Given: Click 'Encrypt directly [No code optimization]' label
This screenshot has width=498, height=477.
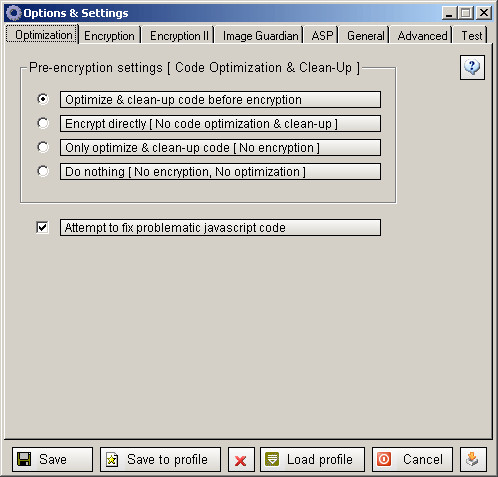Looking at the screenshot, I should tap(220, 124).
